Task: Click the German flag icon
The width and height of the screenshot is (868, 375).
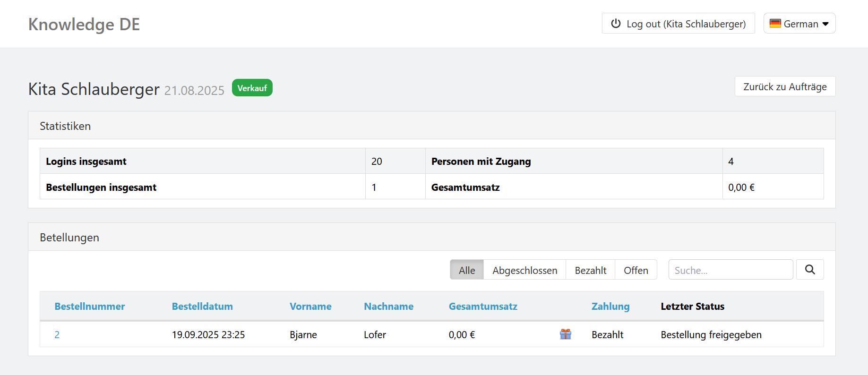Action: pos(775,24)
